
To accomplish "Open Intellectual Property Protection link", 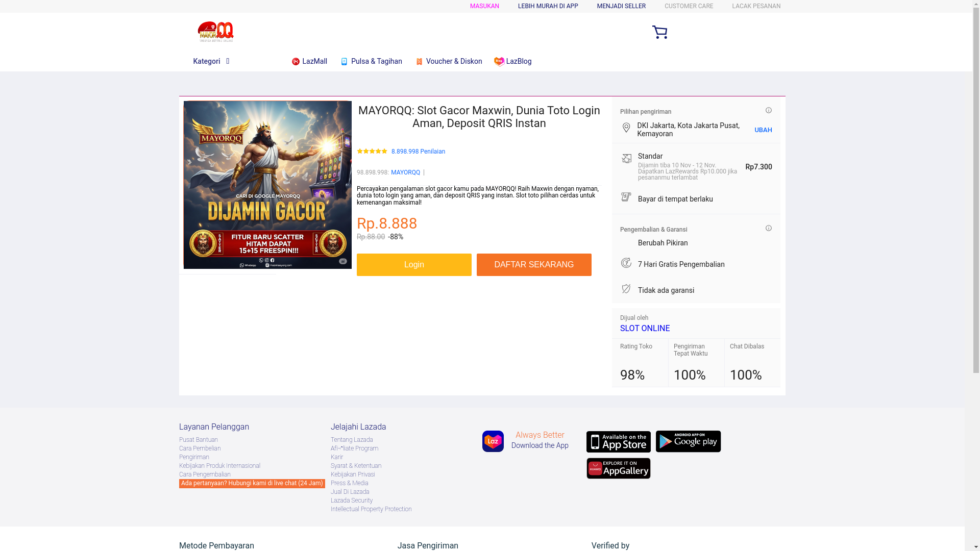I will tap(371, 509).
